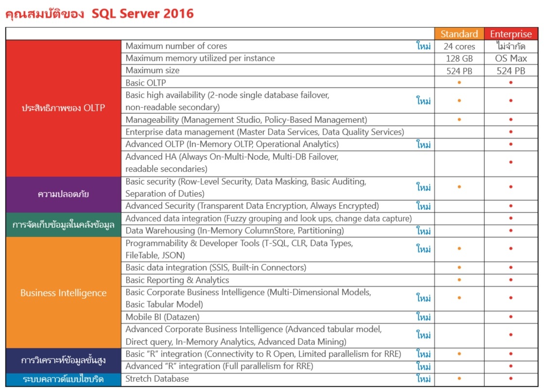The image size is (544, 392).
Task: Click "ใหม่" tag on Advanced "R" integration row
Action: click(x=423, y=366)
